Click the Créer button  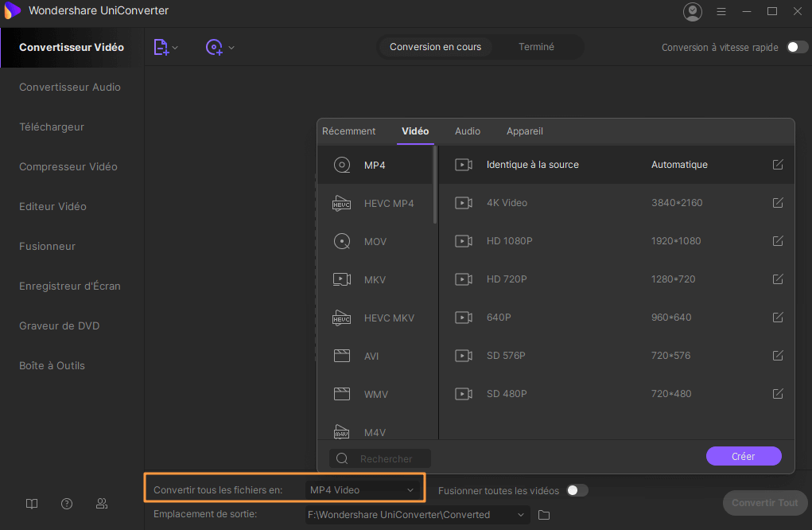[x=744, y=457]
